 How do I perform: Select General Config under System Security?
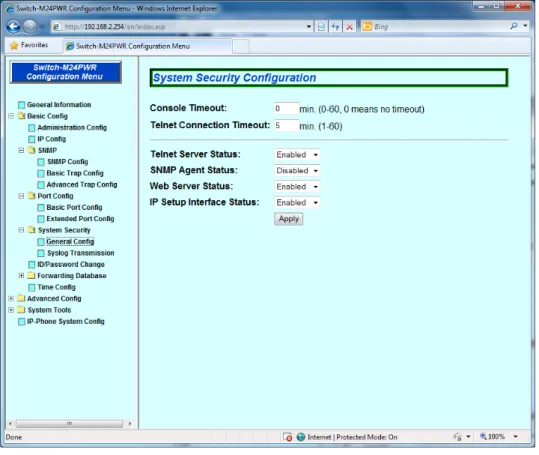pyautogui.click(x=70, y=242)
